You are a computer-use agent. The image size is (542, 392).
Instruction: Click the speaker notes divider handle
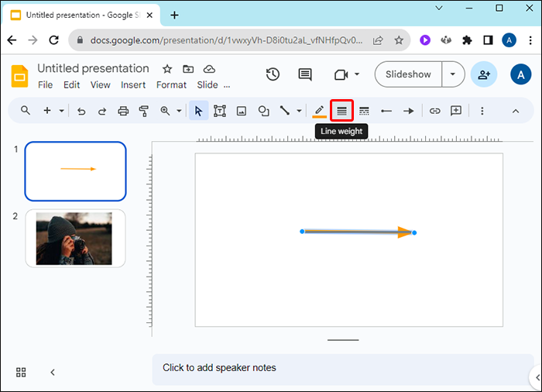coord(343,340)
